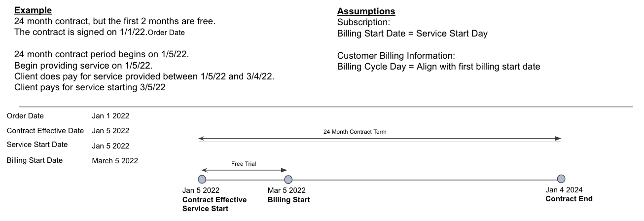Click the bold Contract End caption
This screenshot has height=221, width=644.
(x=569, y=199)
